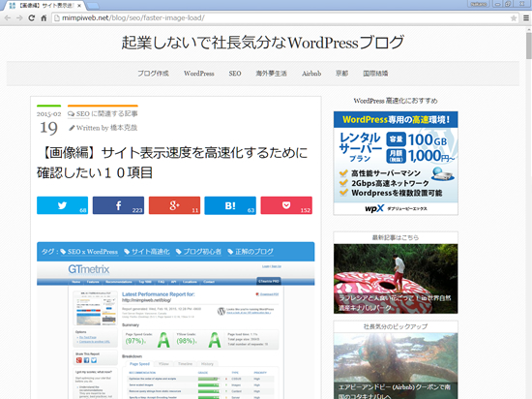Open the 京都 navigation menu item
The width and height of the screenshot is (532, 399).
point(341,74)
